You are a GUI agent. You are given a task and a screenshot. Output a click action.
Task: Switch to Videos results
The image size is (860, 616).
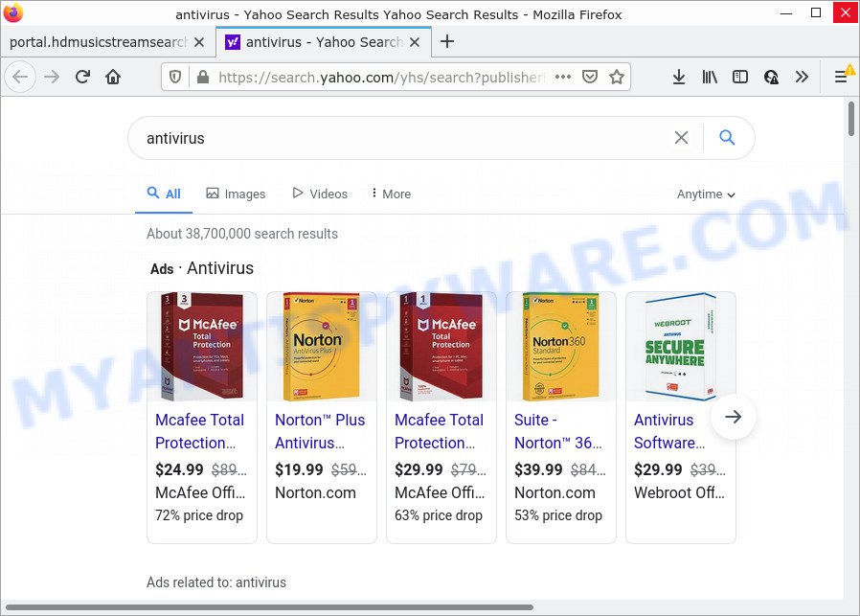click(x=320, y=194)
